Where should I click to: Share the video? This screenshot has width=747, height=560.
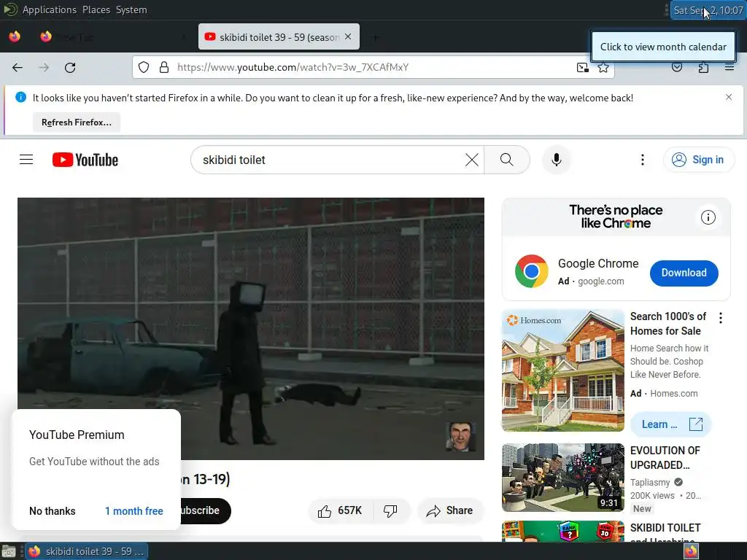click(450, 511)
